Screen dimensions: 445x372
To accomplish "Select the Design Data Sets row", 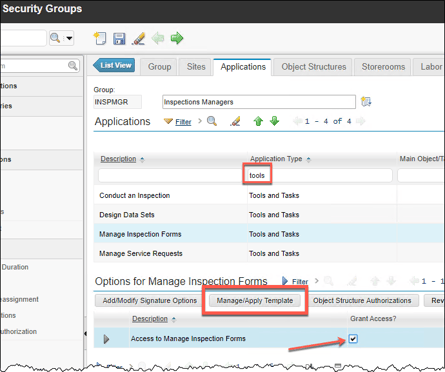I will click(269, 215).
